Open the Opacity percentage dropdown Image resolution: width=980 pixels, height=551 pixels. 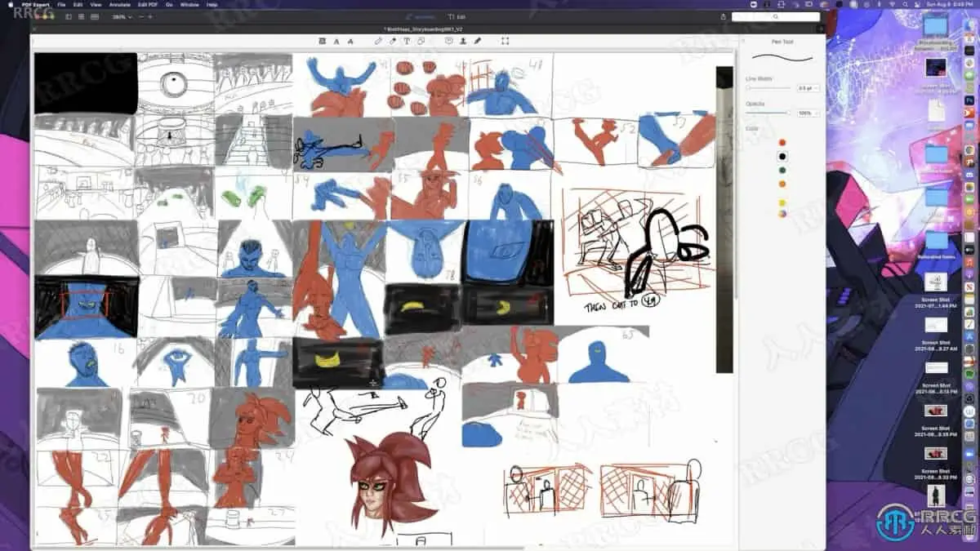(808, 113)
